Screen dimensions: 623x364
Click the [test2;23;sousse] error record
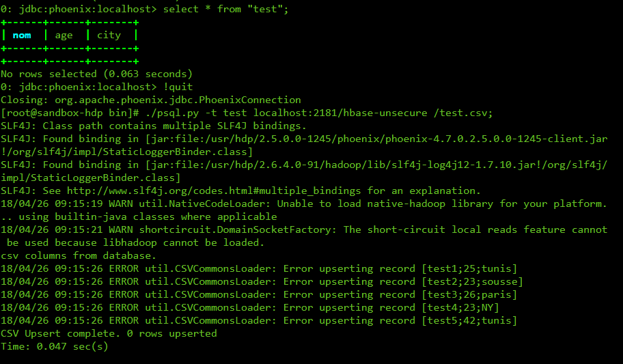coord(473,281)
